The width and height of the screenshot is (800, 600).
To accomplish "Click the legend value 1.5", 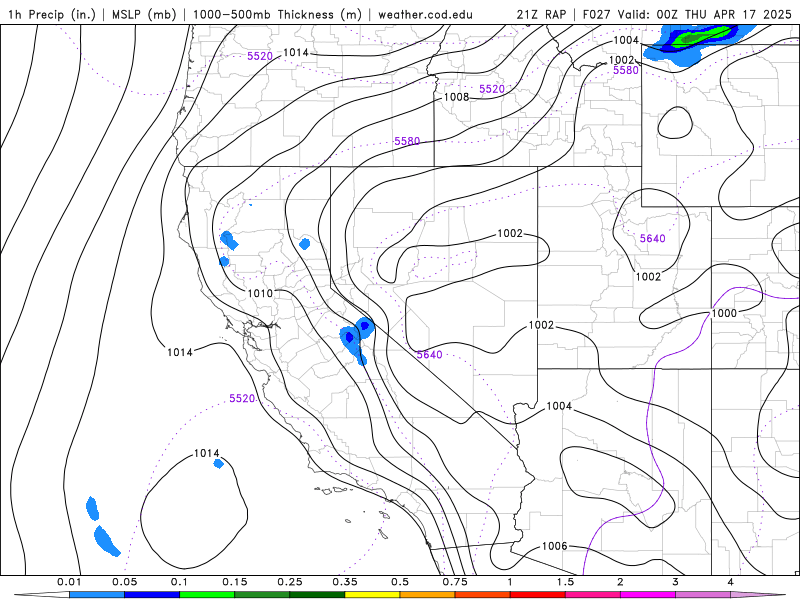I will [565, 582].
